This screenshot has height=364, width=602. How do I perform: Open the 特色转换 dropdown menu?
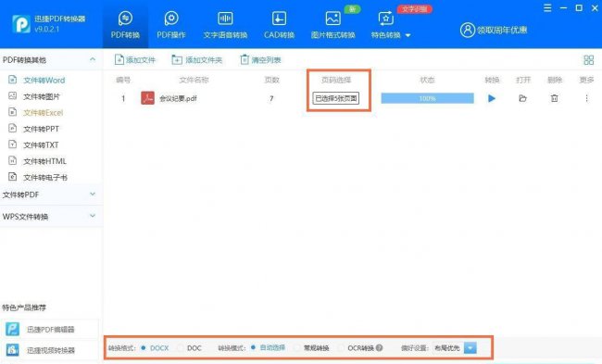point(391,25)
